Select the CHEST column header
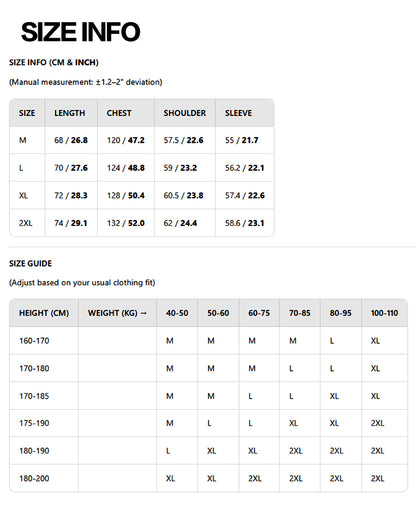This screenshot has width=416, height=513. tap(119, 113)
